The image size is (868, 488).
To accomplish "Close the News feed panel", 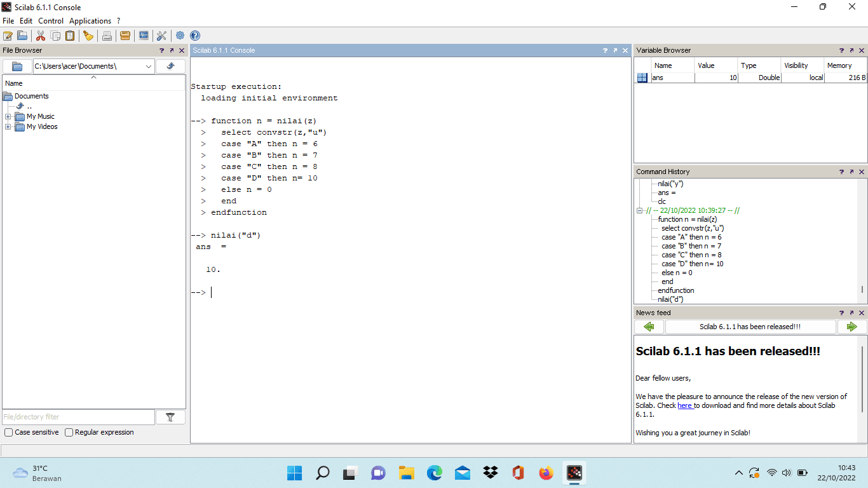I will 862,313.
